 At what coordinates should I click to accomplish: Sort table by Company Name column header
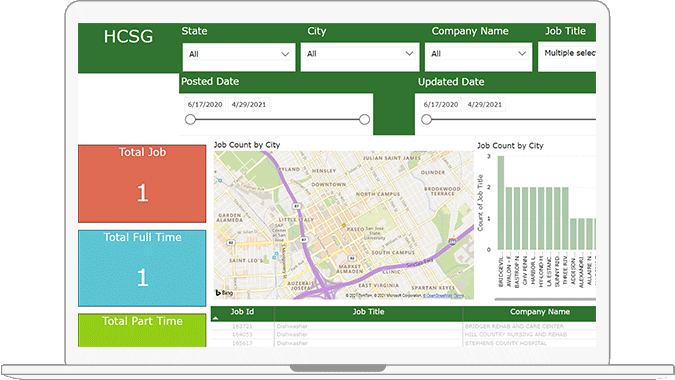(x=529, y=312)
